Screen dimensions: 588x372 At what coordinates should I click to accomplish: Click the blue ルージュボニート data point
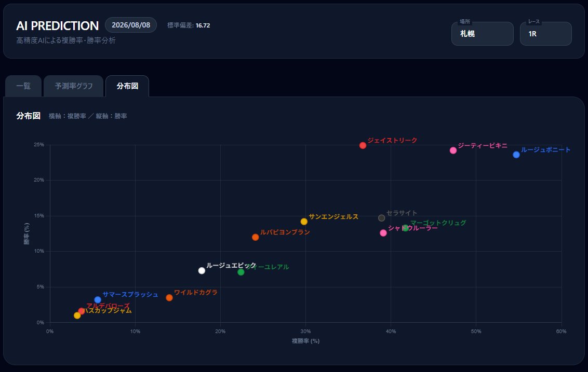516,155
